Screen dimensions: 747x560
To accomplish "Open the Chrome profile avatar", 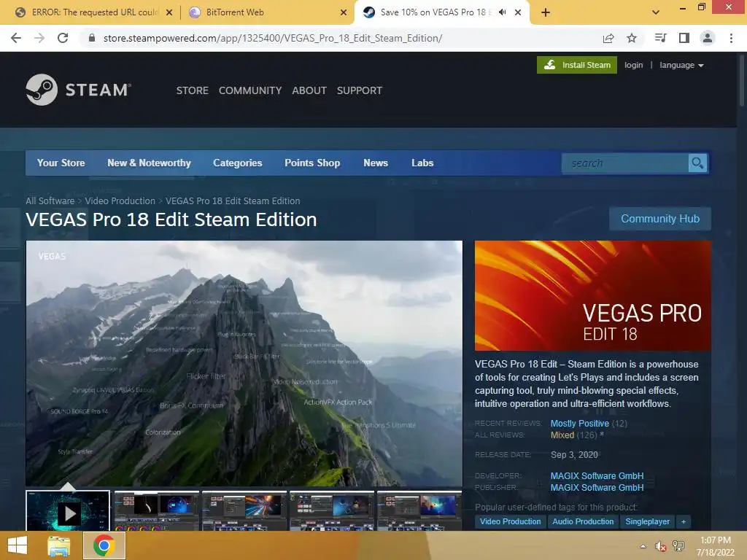I will (x=708, y=38).
